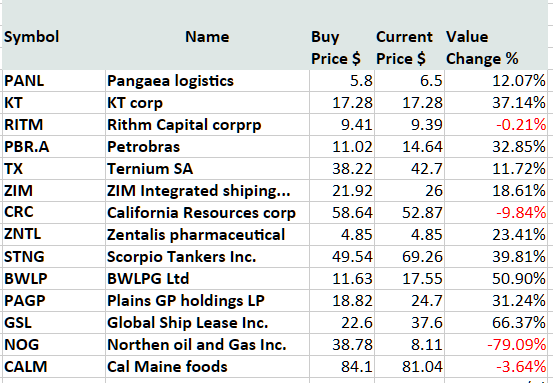Click the Zentalis pharmaceutical cell

coord(207,235)
